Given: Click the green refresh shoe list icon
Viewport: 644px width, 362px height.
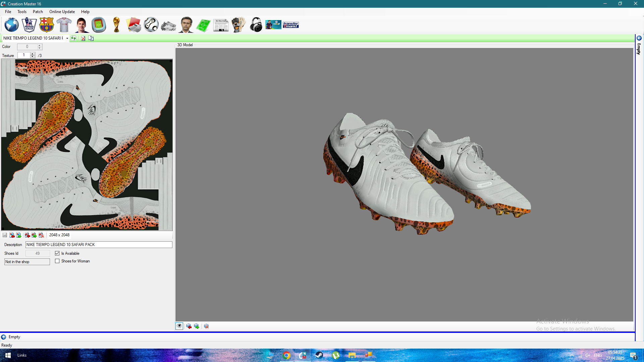Looking at the screenshot, I should [73, 38].
